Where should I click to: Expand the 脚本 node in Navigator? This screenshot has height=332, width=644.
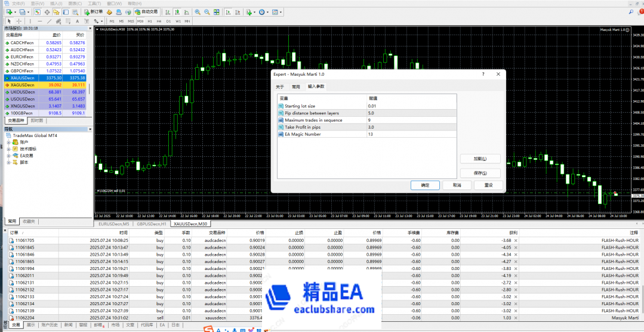click(8, 163)
